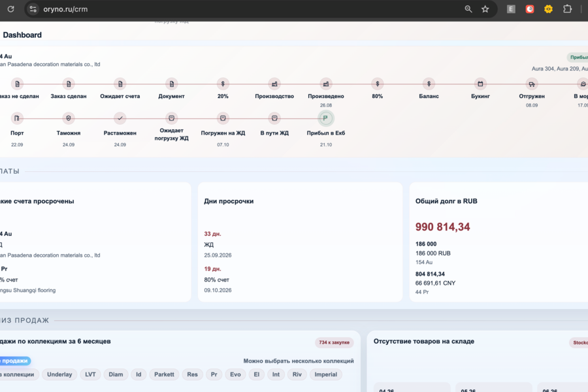This screenshot has height=392, width=588.
Task: Toggle the El collection chip
Action: click(257, 374)
